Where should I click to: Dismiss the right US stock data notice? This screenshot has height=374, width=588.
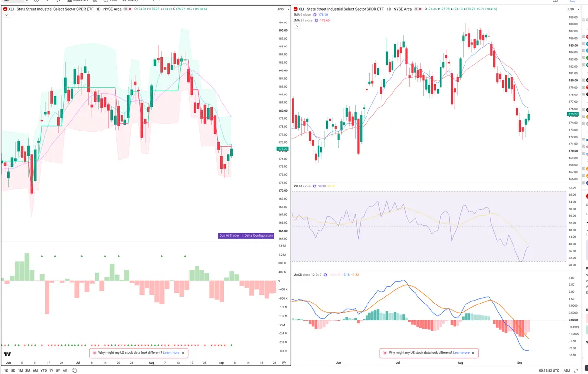click(473, 352)
